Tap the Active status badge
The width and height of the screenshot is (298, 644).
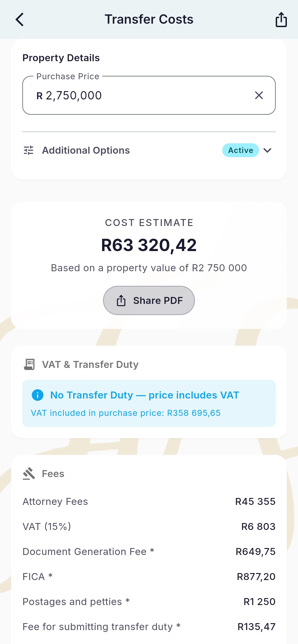click(x=240, y=150)
